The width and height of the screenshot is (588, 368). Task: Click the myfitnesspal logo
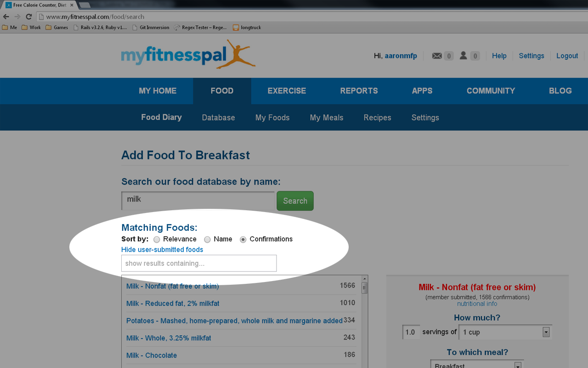coord(188,55)
